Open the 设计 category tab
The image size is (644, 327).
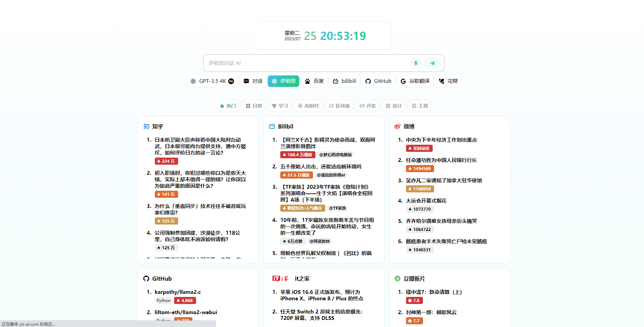[393, 106]
